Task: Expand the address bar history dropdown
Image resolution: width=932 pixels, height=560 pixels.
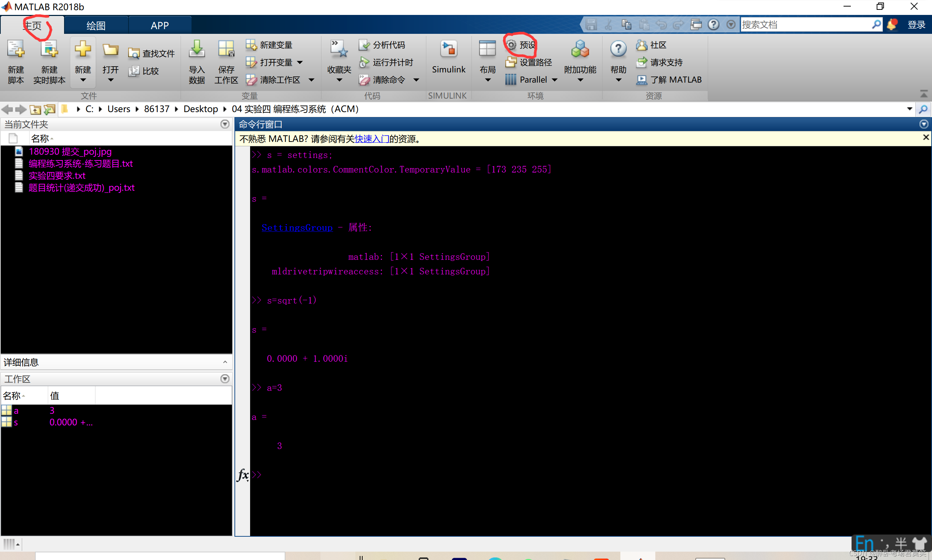Action: click(910, 109)
